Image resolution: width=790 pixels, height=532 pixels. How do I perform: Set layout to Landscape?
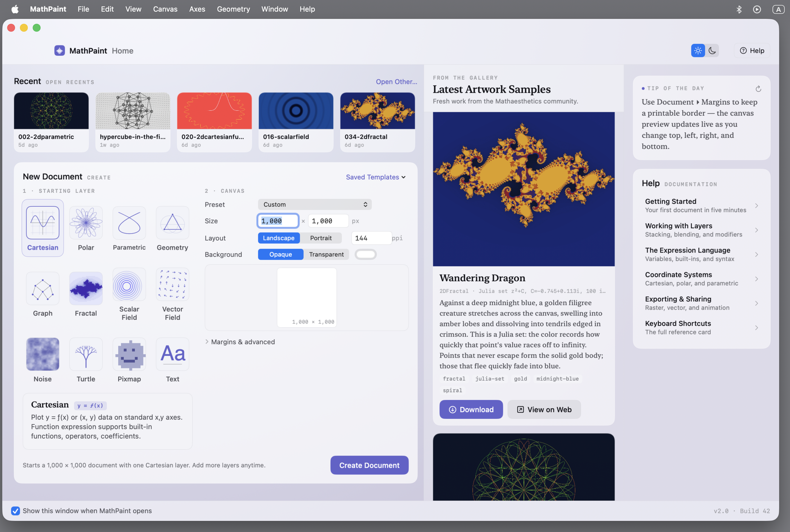278,238
